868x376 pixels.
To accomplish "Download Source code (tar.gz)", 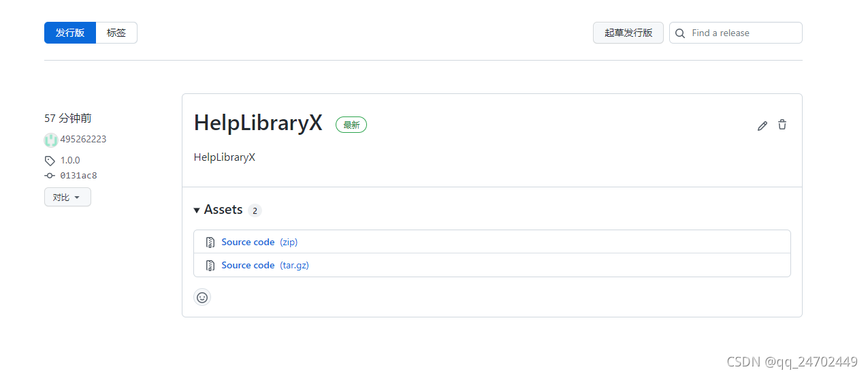I will [265, 265].
